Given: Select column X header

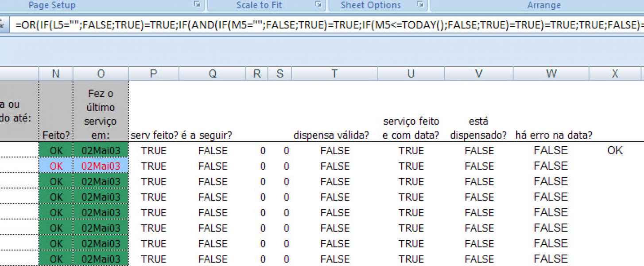Looking at the screenshot, I should [x=614, y=74].
